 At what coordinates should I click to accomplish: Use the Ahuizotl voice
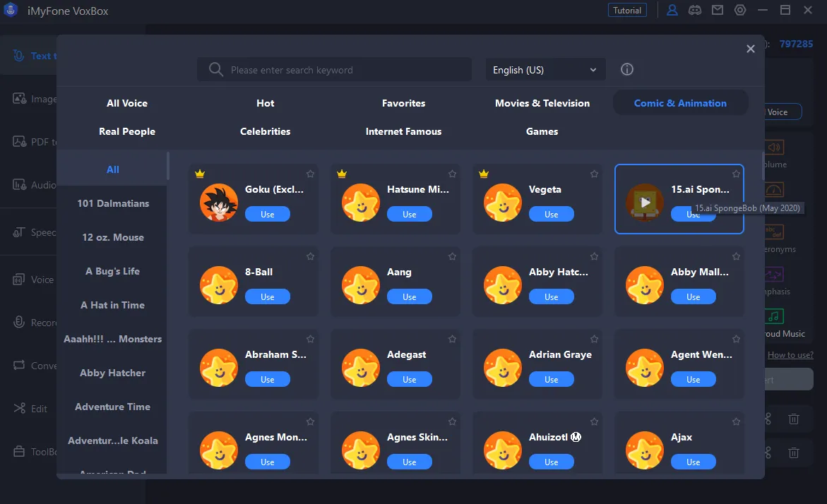(551, 462)
